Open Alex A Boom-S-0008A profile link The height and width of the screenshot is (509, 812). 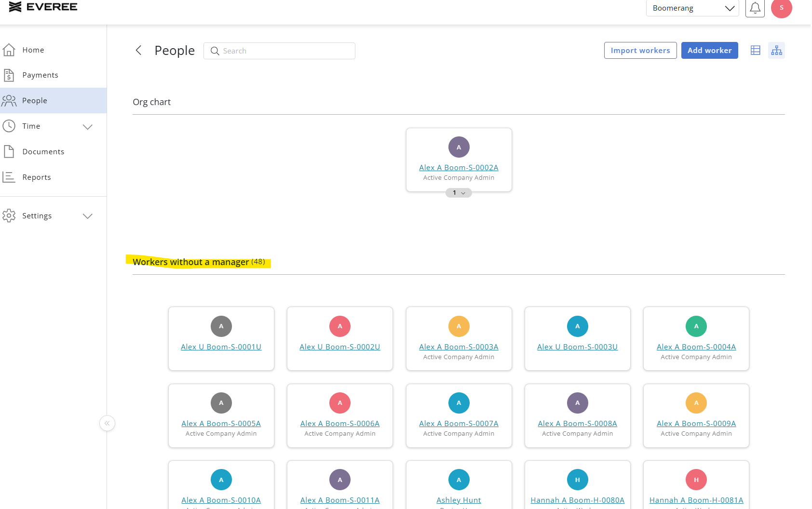point(577,424)
